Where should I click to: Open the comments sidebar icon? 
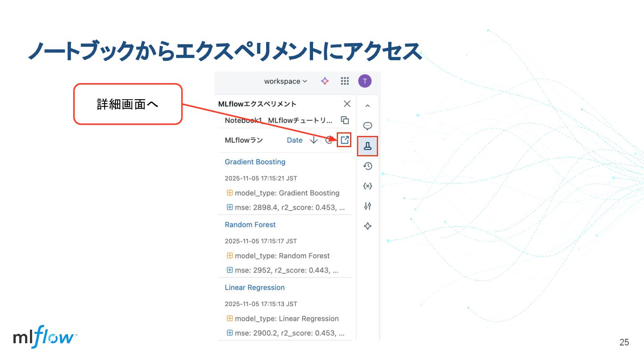click(368, 126)
